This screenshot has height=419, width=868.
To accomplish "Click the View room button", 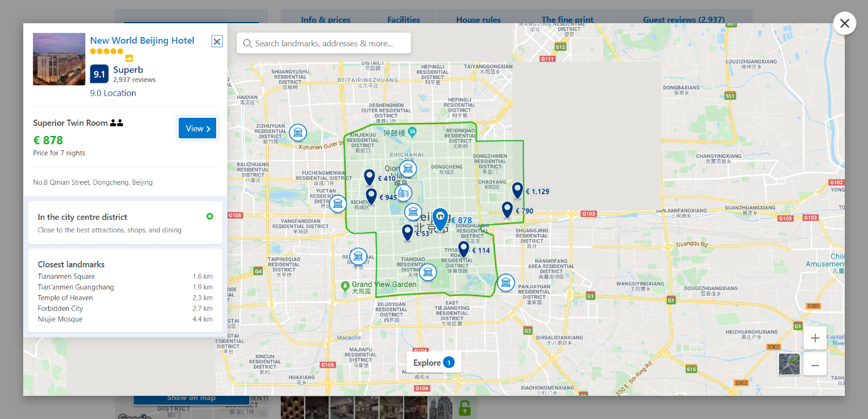I will [197, 128].
